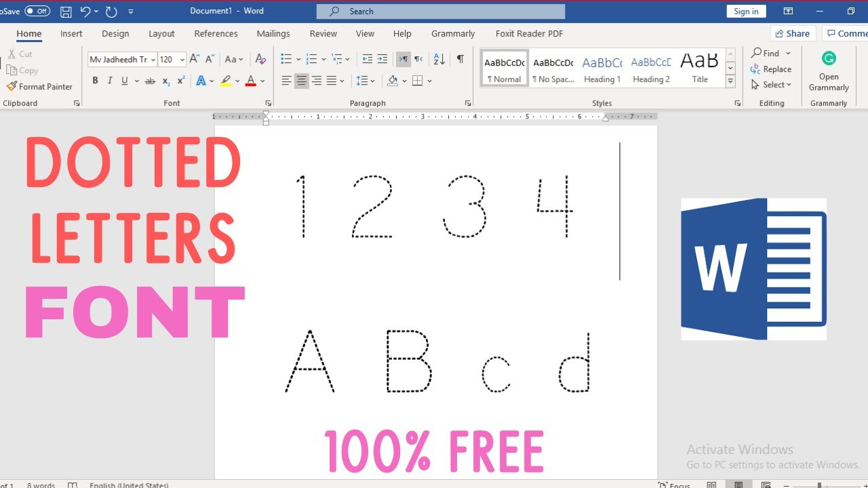The width and height of the screenshot is (868, 488).
Task: Select the Italic formatting icon
Action: pyautogui.click(x=109, y=80)
